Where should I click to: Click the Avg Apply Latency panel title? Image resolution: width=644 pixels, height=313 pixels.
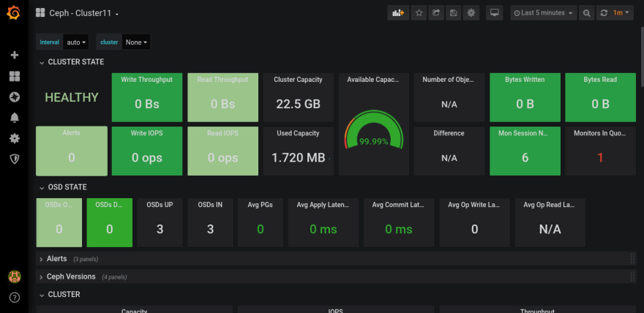(323, 204)
